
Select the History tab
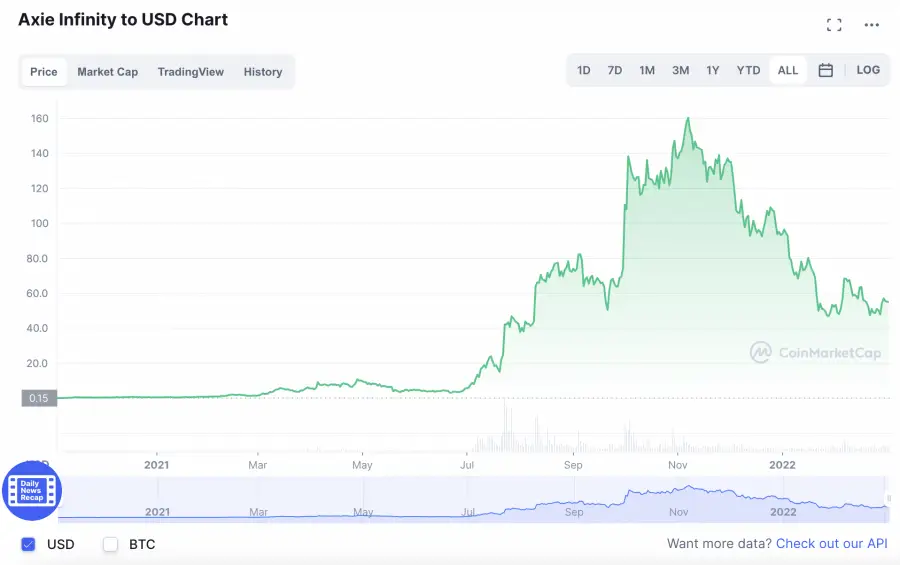(x=263, y=72)
